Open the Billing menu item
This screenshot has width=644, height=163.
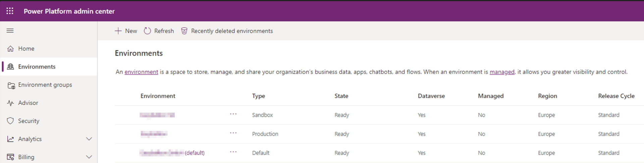pos(26,157)
